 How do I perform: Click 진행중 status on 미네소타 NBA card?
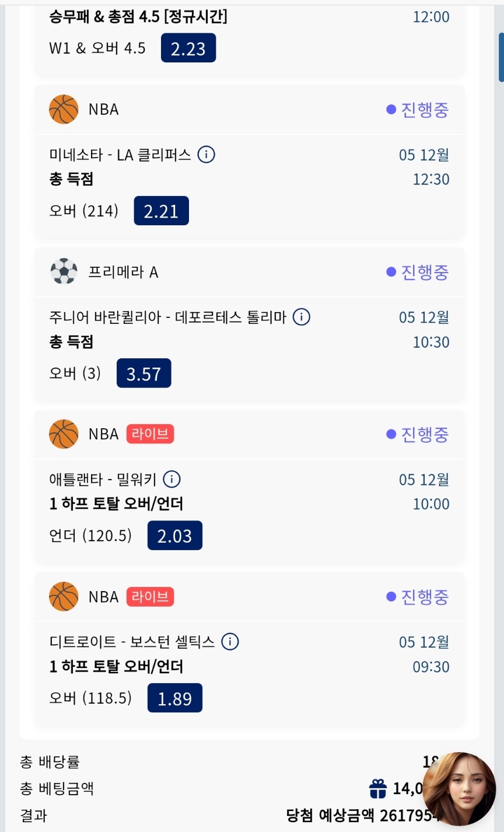tap(418, 110)
